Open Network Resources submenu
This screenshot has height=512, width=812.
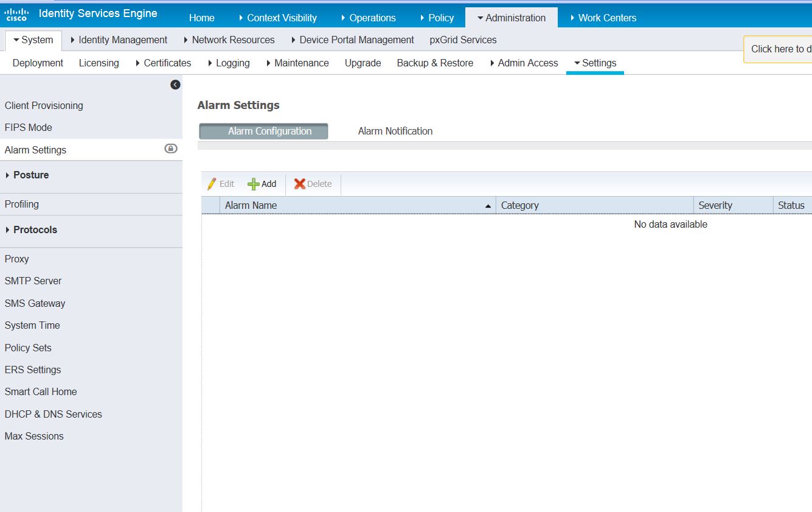(x=229, y=40)
